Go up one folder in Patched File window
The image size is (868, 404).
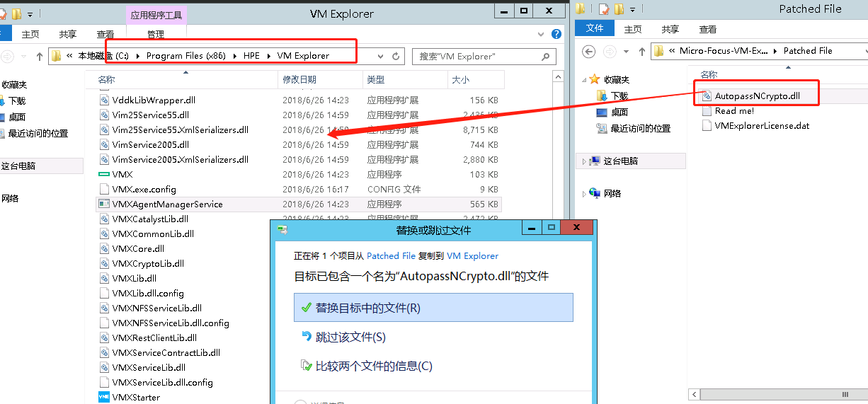coord(641,51)
